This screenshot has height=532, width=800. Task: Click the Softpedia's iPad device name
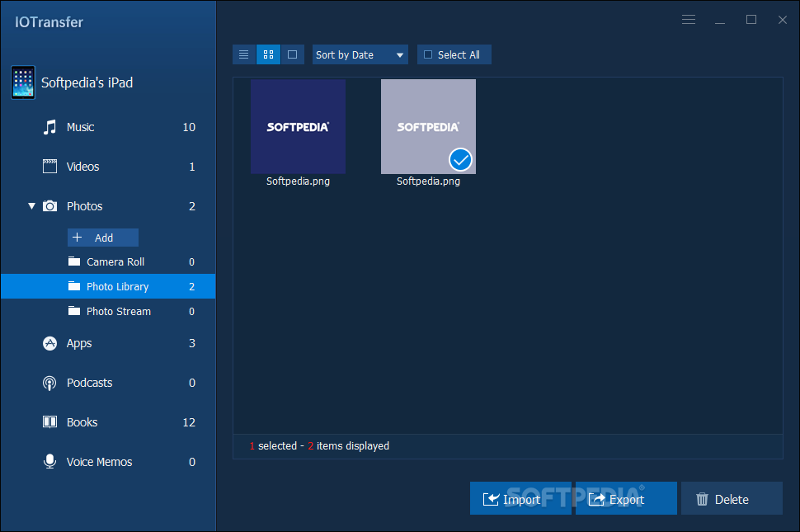coord(87,82)
